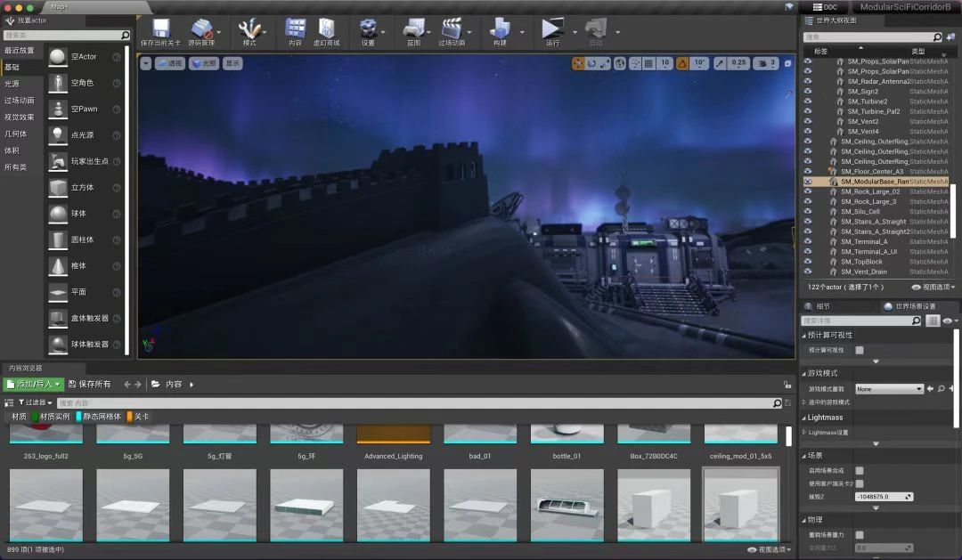962x560 pixels.
Task: Switch to the 世界场景设置 tab
Action: point(908,306)
